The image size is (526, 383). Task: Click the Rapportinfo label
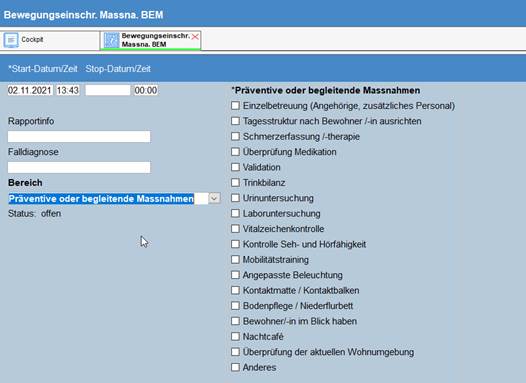31,121
